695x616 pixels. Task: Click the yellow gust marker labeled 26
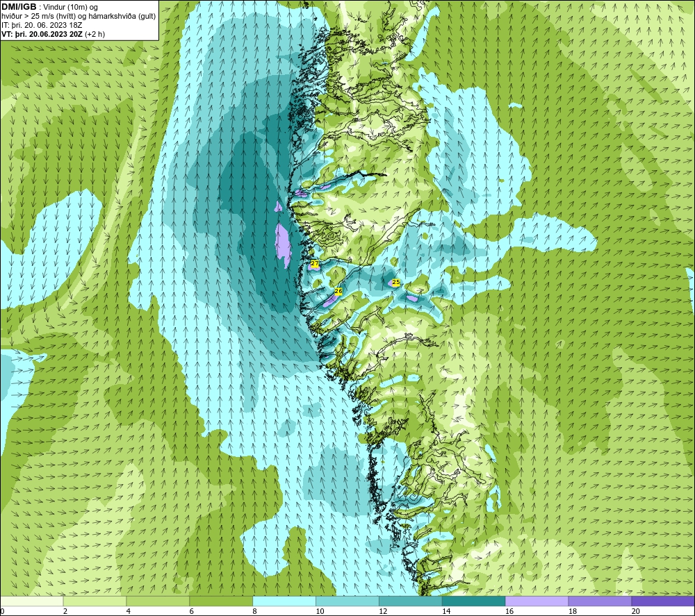(338, 291)
